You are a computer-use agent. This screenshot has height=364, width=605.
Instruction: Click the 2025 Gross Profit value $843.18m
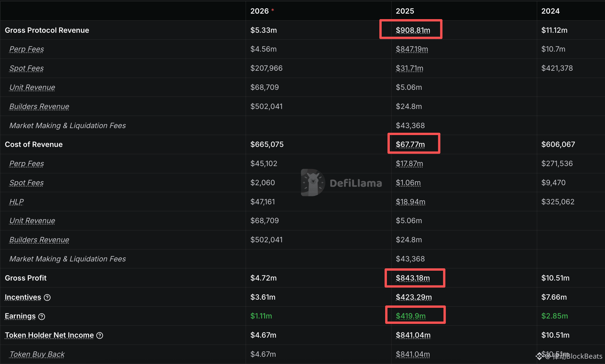click(413, 278)
